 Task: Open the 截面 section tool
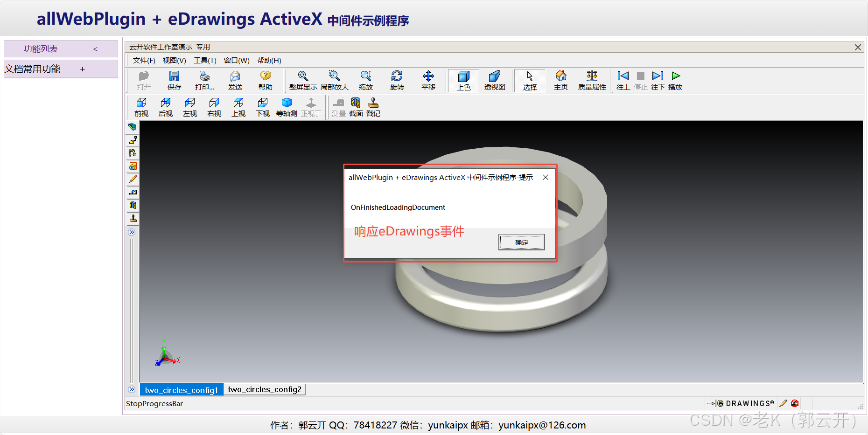click(356, 107)
